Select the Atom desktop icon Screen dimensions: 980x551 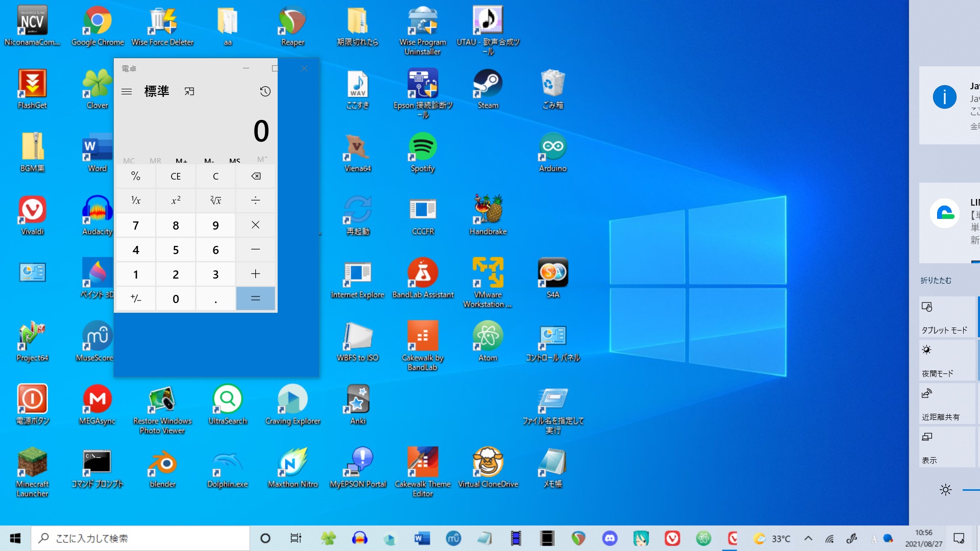488,342
